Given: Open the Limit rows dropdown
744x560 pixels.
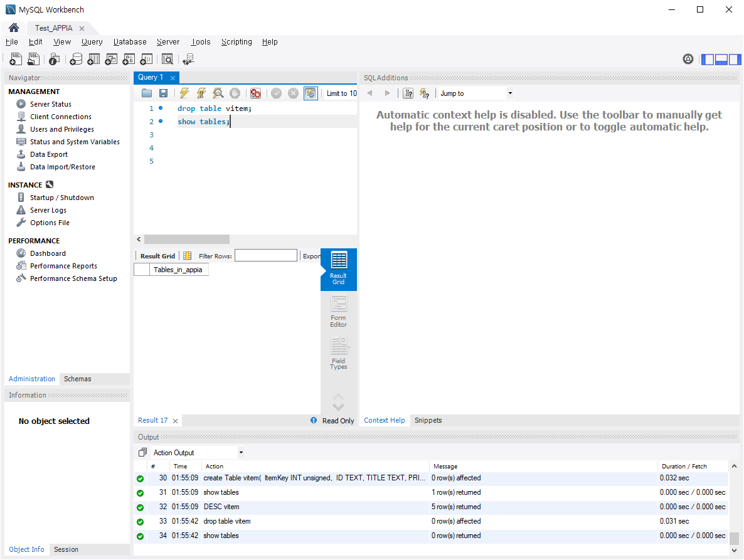Looking at the screenshot, I should [x=341, y=93].
